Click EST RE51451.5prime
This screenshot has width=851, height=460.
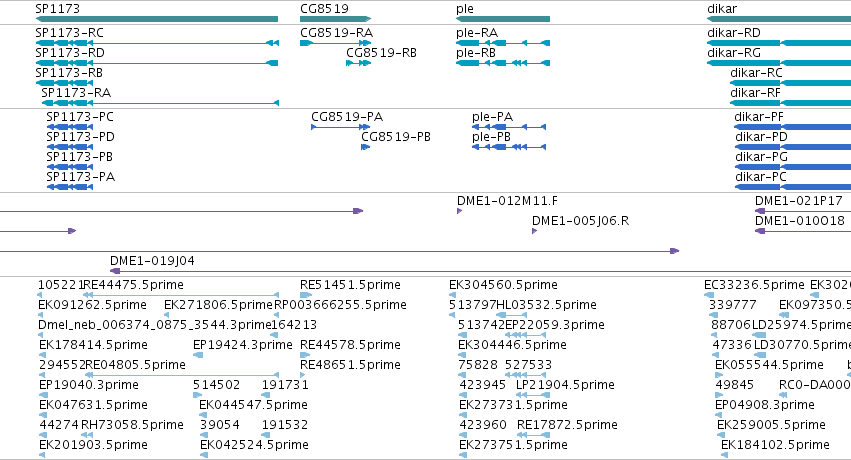click(351, 285)
